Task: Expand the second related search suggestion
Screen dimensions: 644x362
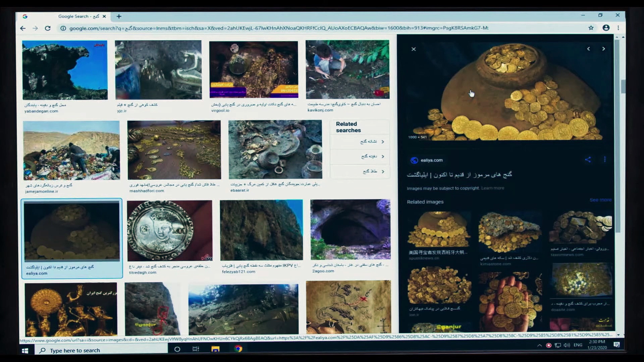Action: pos(373,157)
